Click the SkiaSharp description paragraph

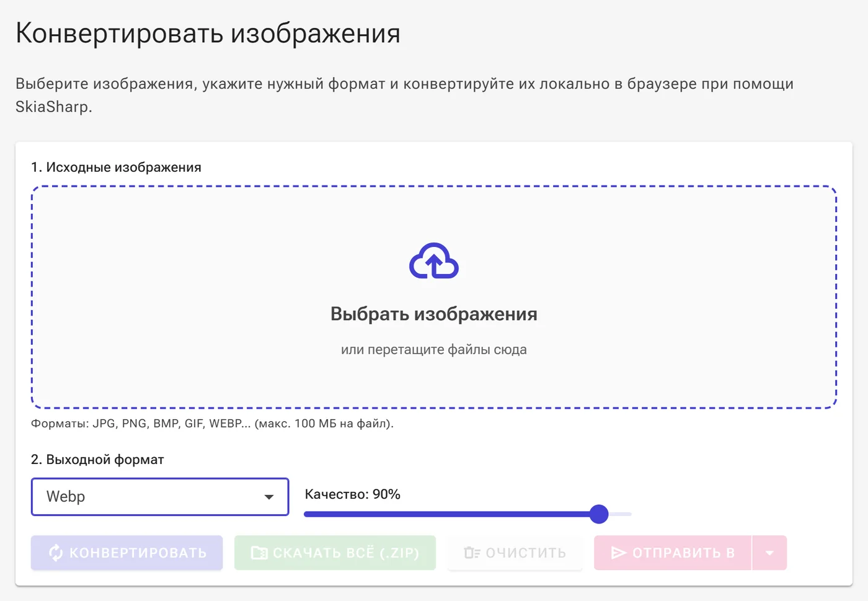click(404, 95)
